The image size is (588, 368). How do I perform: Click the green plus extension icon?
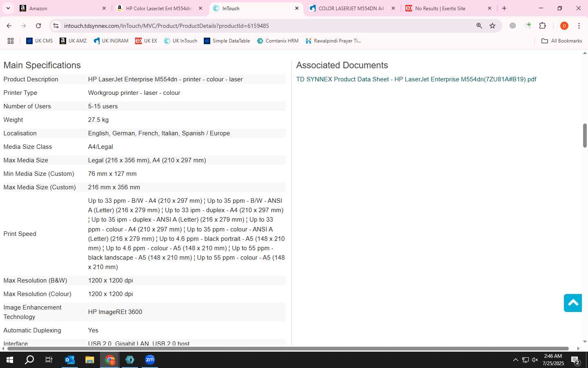coord(528,26)
